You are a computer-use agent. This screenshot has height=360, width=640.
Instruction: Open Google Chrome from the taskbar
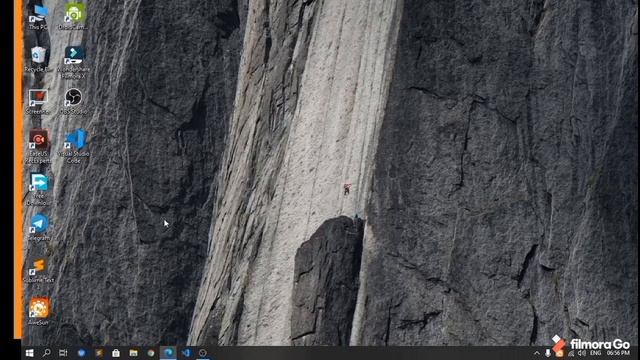[x=151, y=353]
